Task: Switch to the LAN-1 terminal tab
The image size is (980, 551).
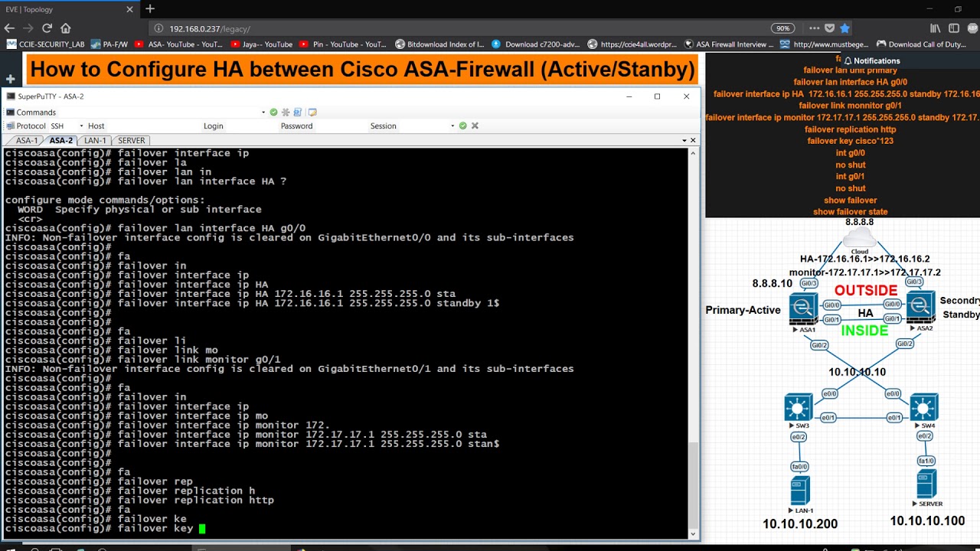Action: (x=95, y=141)
